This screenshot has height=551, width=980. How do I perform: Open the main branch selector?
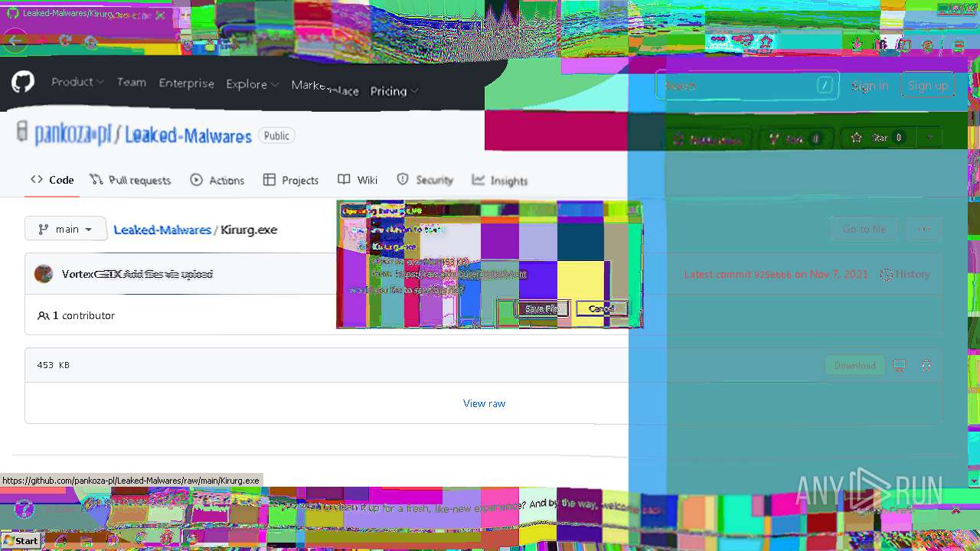tap(66, 229)
